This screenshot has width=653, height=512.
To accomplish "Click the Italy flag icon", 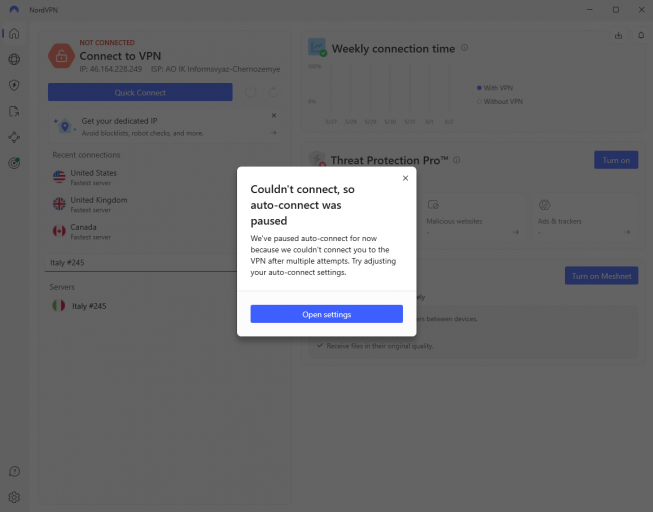I will coord(59,305).
